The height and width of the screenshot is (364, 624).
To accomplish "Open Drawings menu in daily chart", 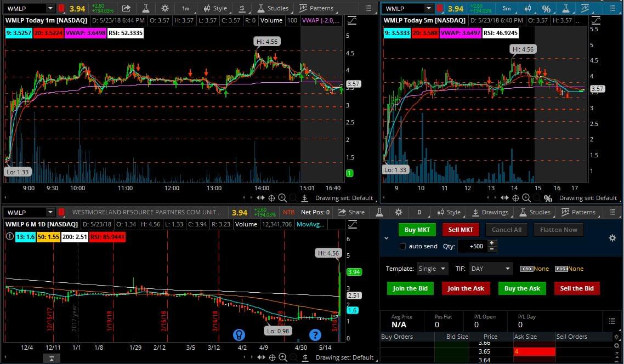I will coord(490,212).
